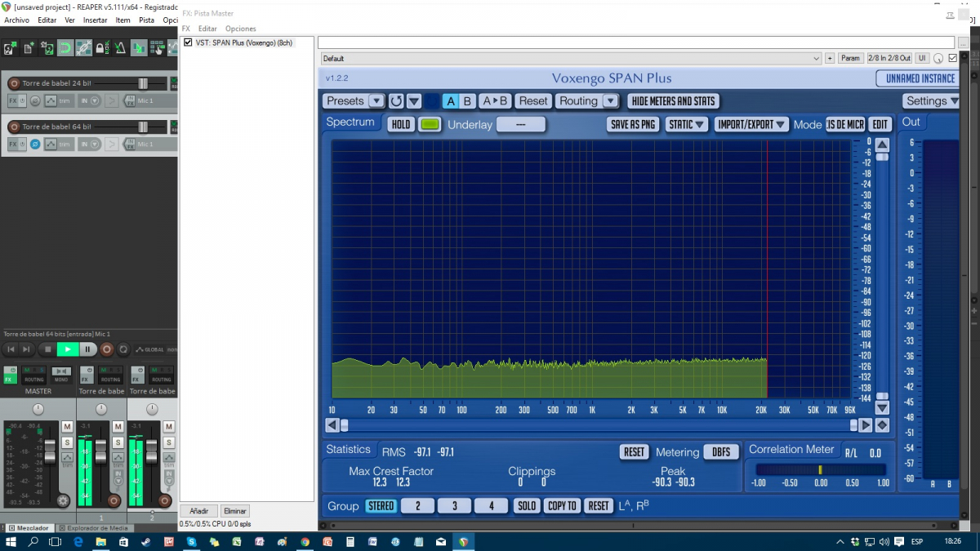Click the open project disk icon

coord(10,48)
